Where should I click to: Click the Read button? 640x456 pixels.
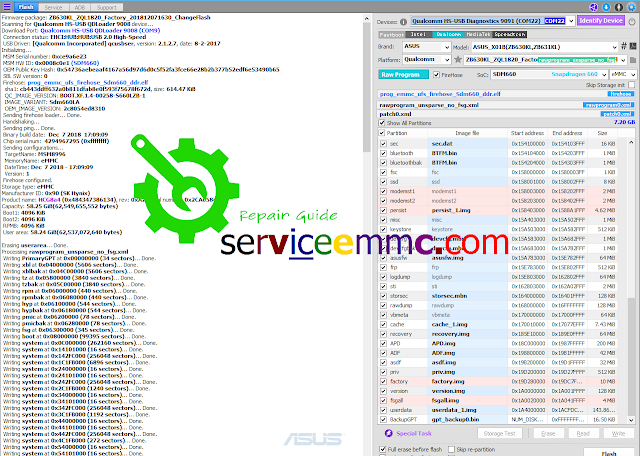click(583, 434)
